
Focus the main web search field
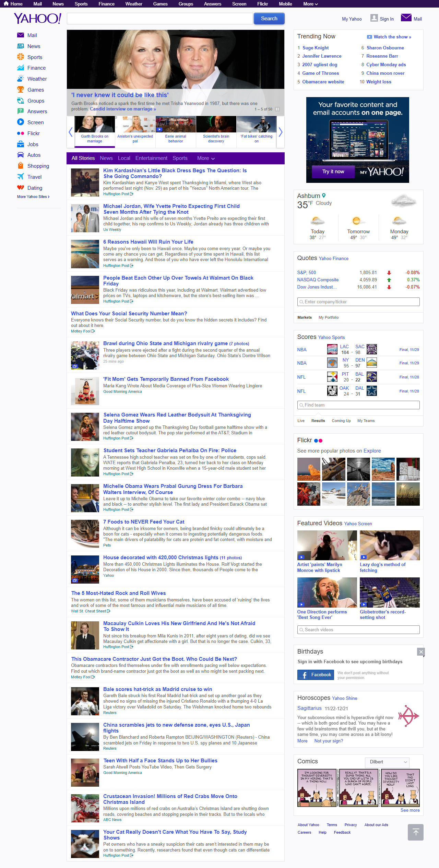160,19
